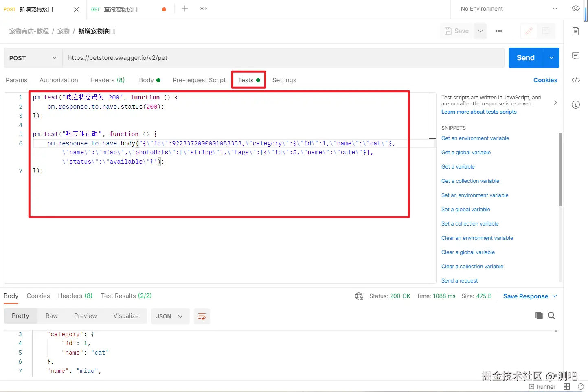Open the request info icon in sidebar
Screen dimensions: 588x392
pos(575,105)
